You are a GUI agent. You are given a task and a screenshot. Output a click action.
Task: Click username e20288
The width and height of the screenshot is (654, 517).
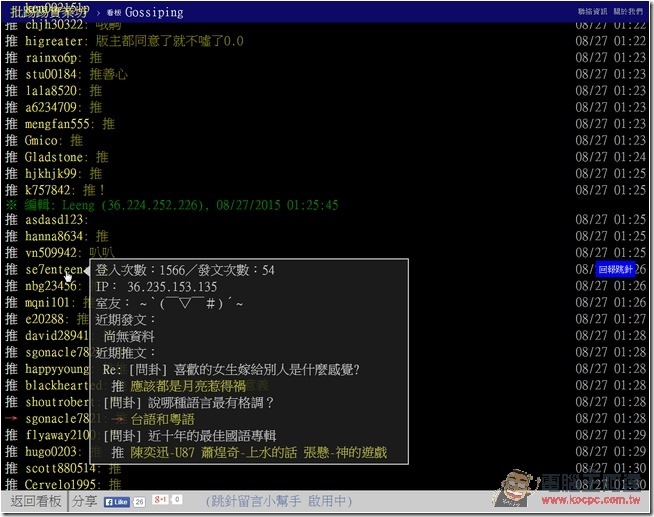coord(44,319)
